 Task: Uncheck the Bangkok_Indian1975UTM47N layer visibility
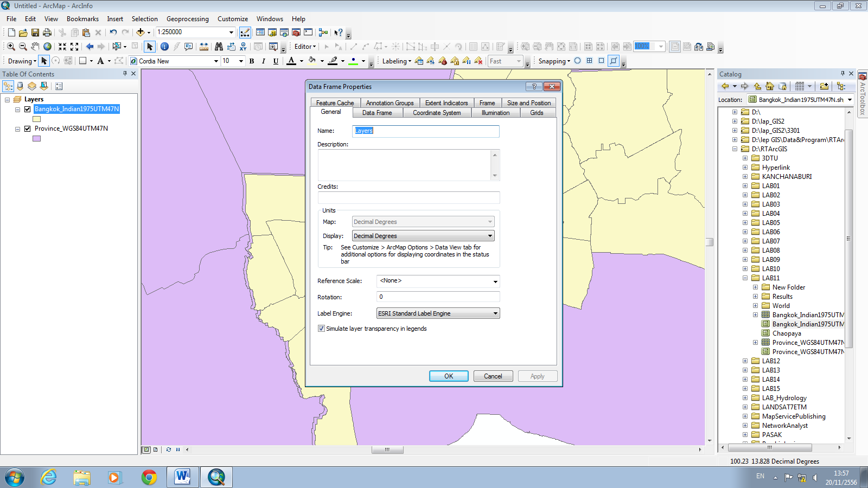tap(26, 109)
